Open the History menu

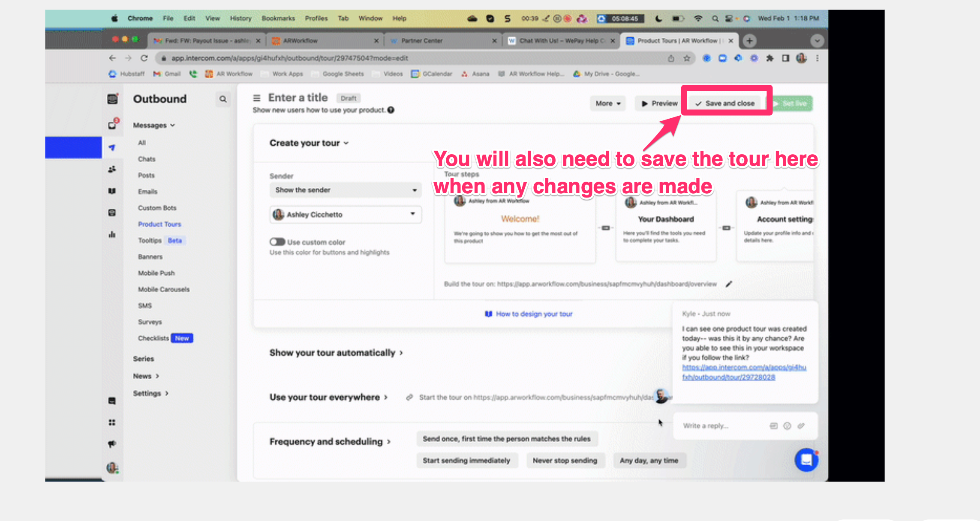240,18
